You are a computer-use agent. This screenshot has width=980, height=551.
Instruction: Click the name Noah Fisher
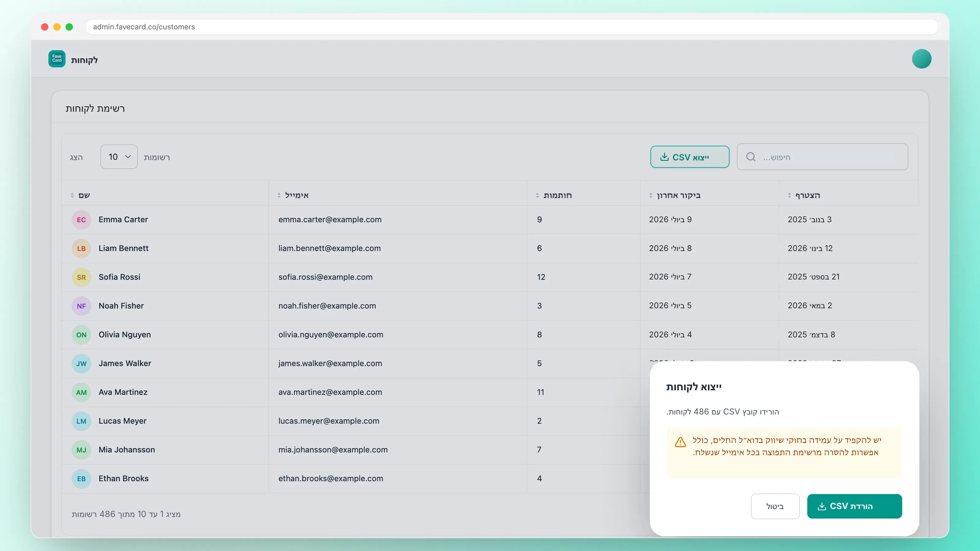[x=121, y=306]
